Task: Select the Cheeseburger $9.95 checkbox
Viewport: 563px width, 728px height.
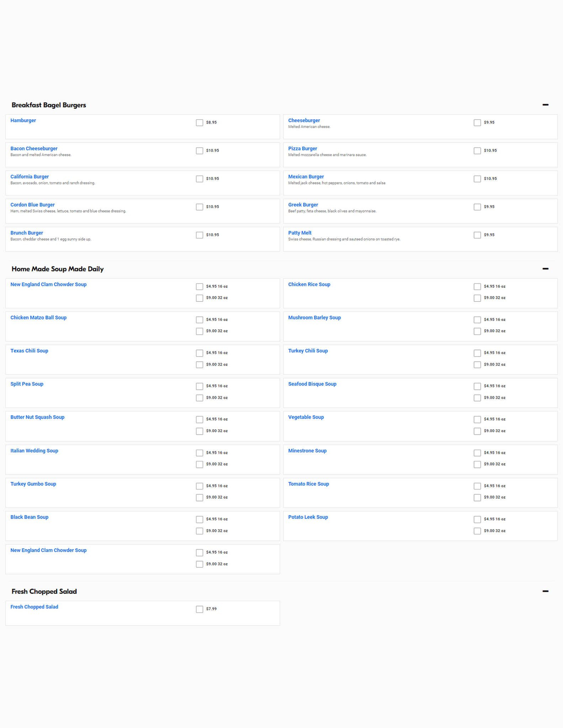Action: click(x=477, y=123)
